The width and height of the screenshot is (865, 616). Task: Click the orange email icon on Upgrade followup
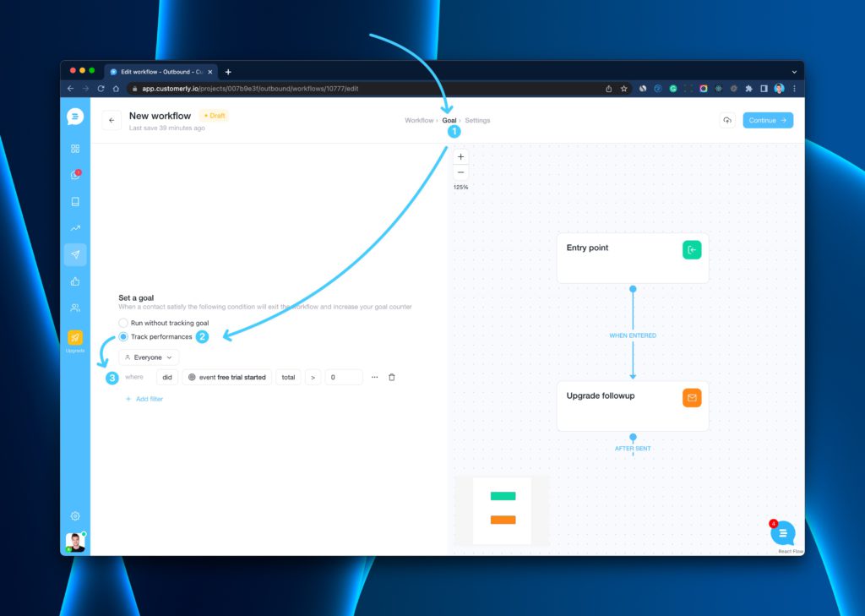coord(692,398)
